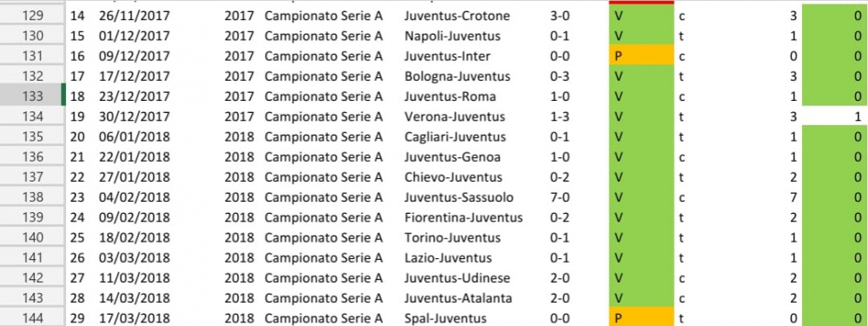Click the date cell 17/03/2018
This screenshot has height=326, width=868.
pos(135,318)
